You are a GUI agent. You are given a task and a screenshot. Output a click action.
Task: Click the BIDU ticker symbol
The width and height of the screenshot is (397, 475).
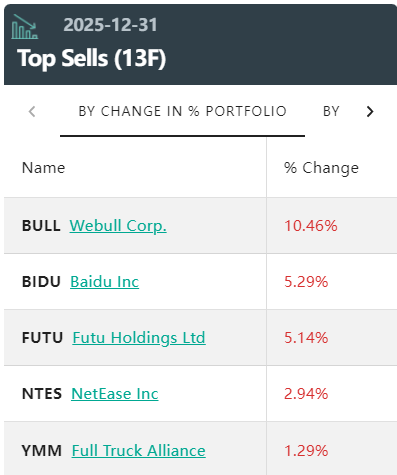pyautogui.click(x=41, y=282)
